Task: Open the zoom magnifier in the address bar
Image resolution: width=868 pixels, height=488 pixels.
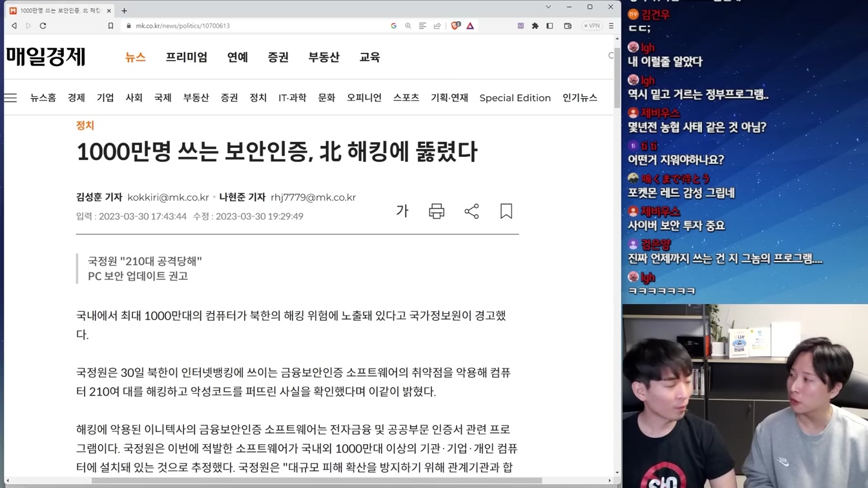Action: point(408,26)
